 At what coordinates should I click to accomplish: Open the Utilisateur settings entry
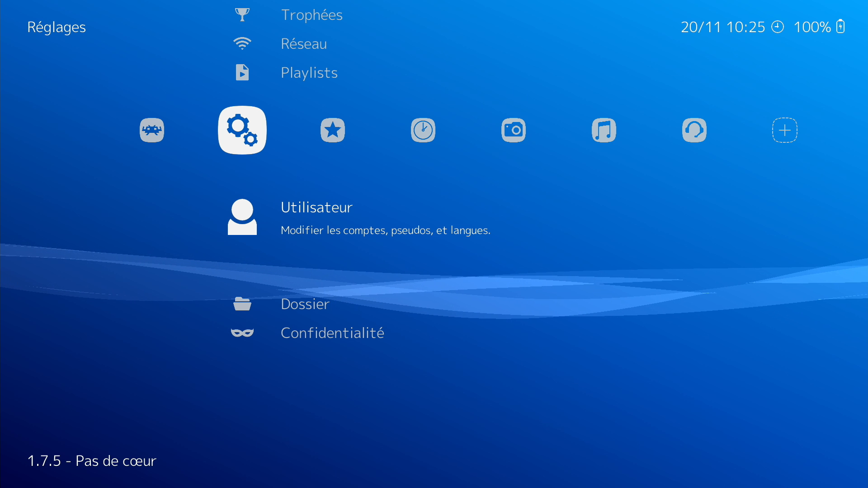click(x=316, y=207)
